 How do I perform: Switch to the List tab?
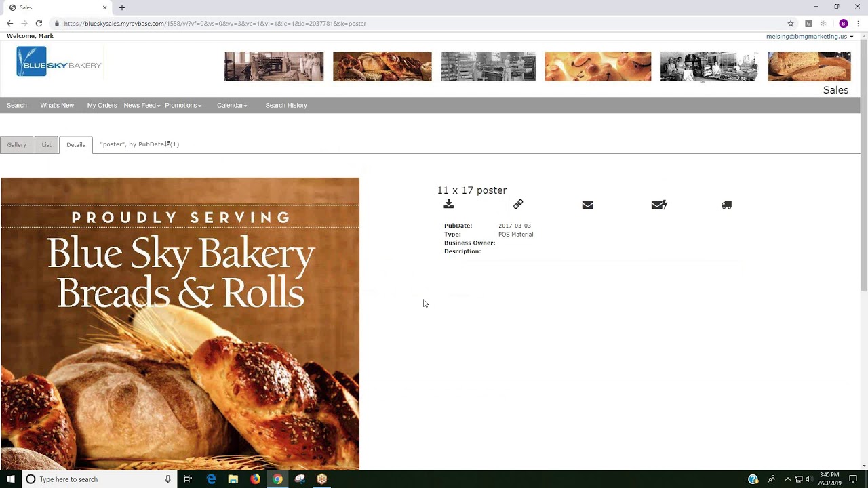(x=46, y=144)
